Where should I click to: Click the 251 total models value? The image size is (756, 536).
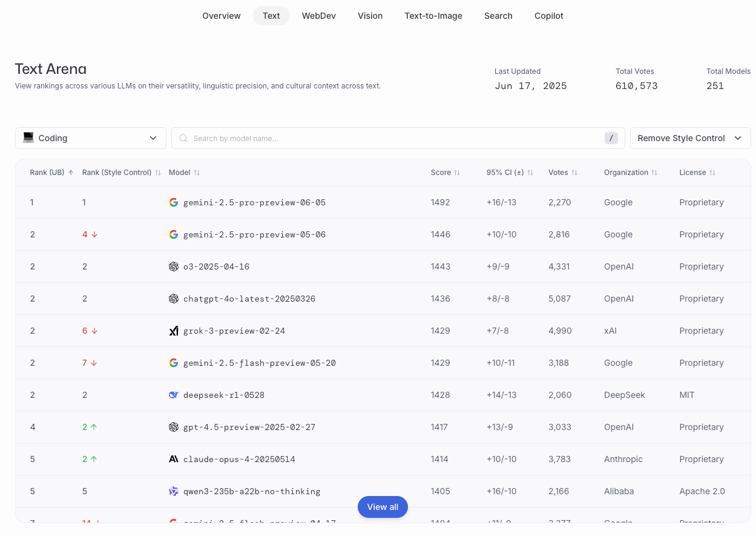(715, 86)
